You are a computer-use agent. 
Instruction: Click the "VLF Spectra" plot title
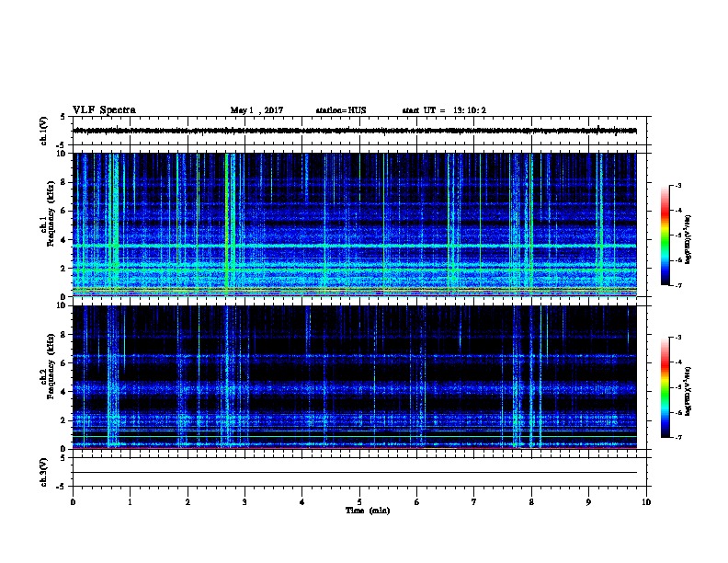click(104, 110)
